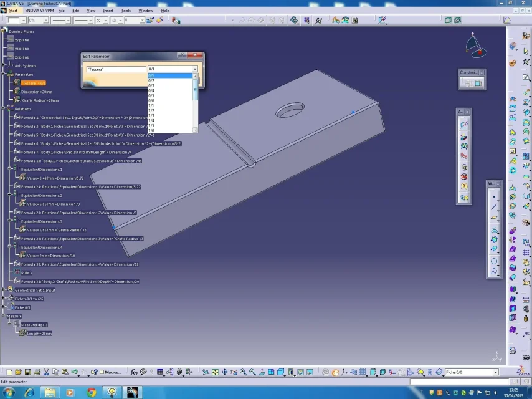This screenshot has width=532, height=399.
Task: Open the Start menu in CATIA
Action: 13,11
